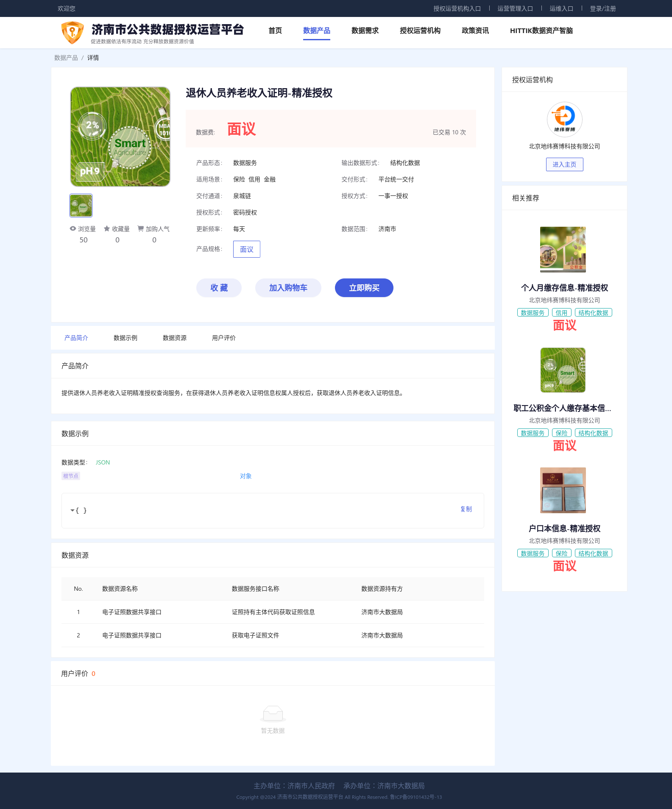This screenshot has height=809, width=672.
Task: Select the 面议 product specification option
Action: click(247, 249)
